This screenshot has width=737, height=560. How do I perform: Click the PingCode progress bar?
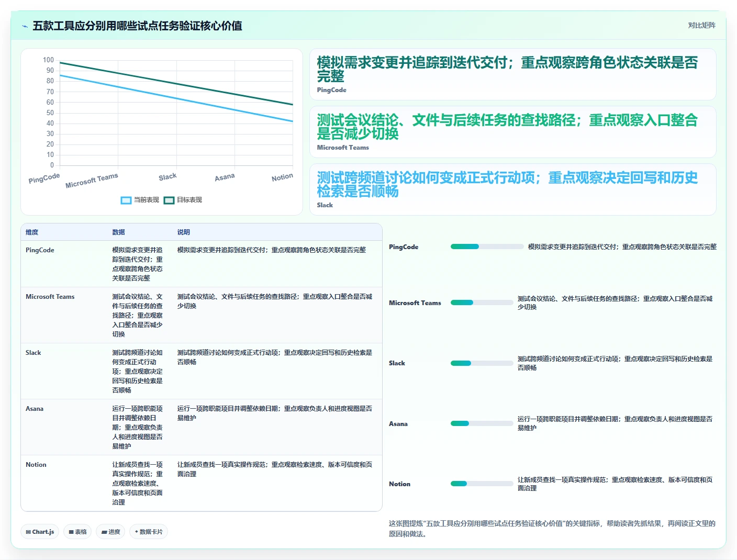point(487,247)
